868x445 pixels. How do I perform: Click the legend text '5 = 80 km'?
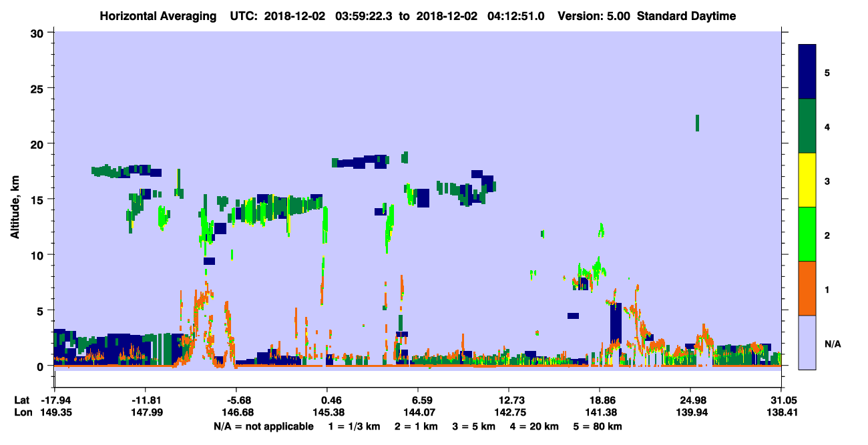click(x=597, y=426)
